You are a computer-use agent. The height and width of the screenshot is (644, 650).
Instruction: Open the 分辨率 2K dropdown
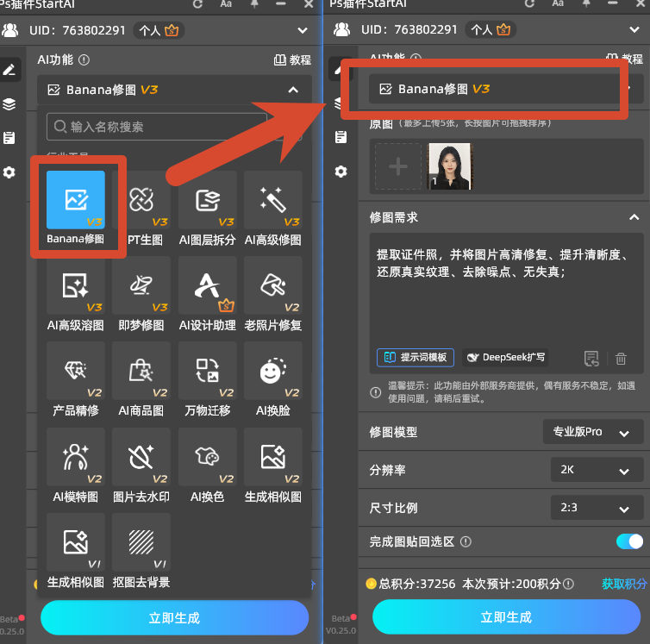pyautogui.click(x=597, y=469)
